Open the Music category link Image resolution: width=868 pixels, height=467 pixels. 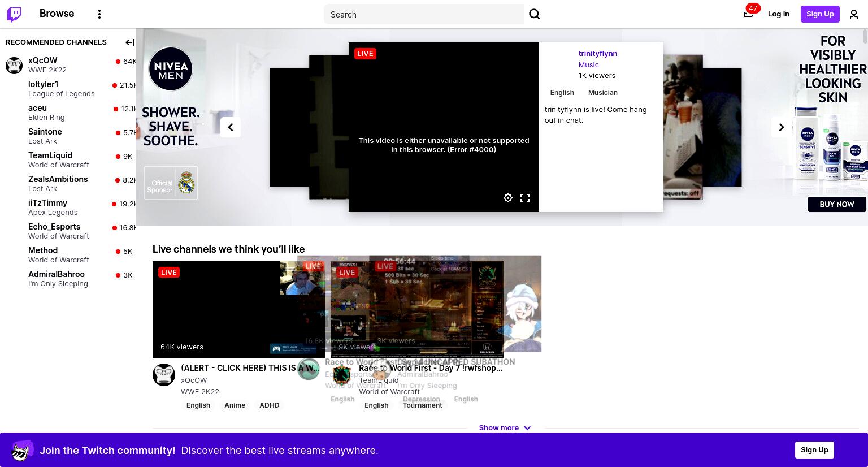pos(588,65)
